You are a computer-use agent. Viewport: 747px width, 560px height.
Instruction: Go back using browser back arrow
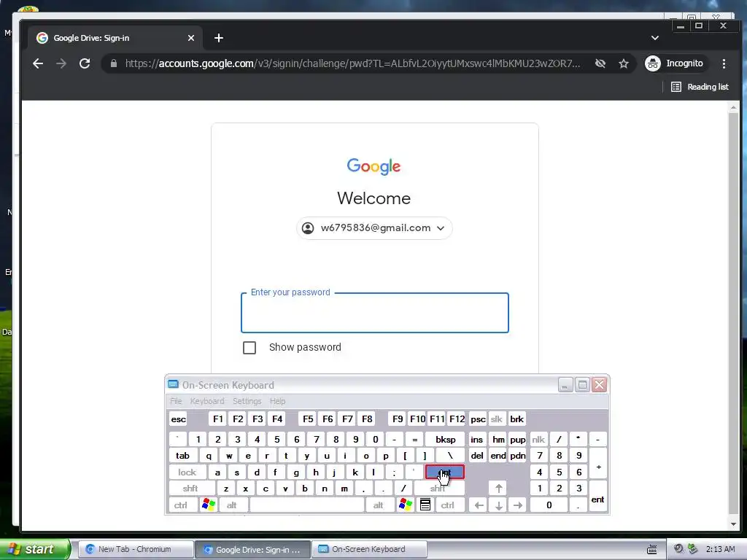pos(38,63)
